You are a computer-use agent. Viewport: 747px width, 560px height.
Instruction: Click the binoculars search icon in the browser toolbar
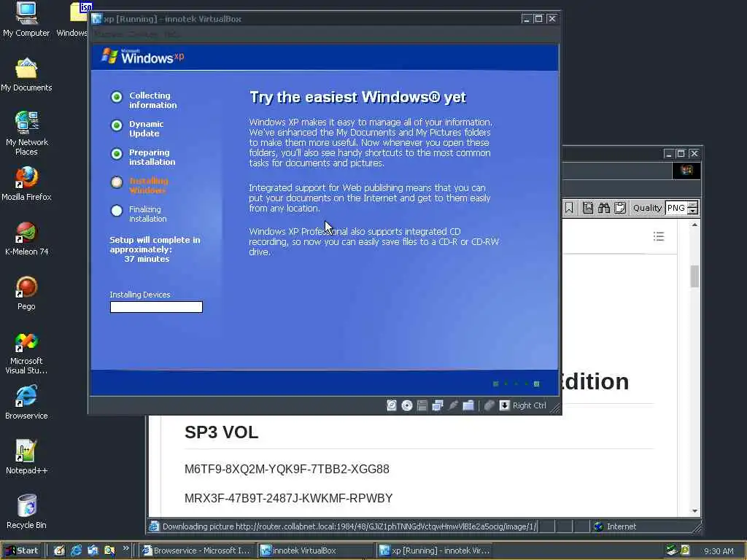(x=604, y=208)
